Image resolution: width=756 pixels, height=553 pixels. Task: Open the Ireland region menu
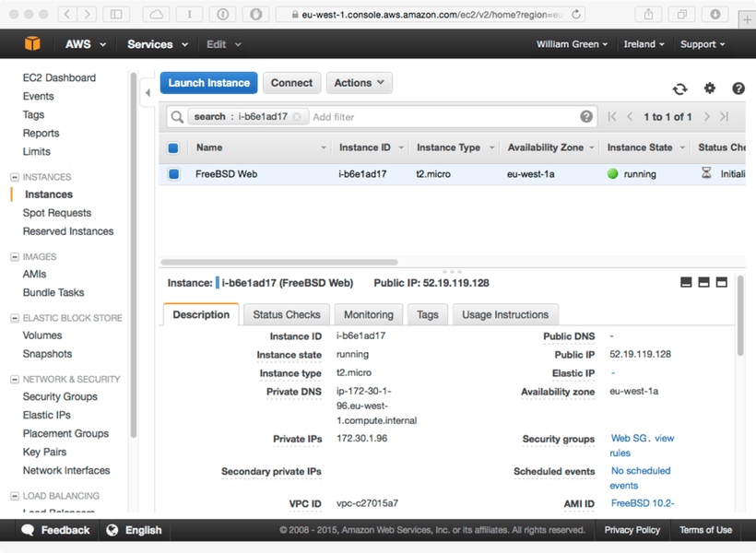(644, 44)
